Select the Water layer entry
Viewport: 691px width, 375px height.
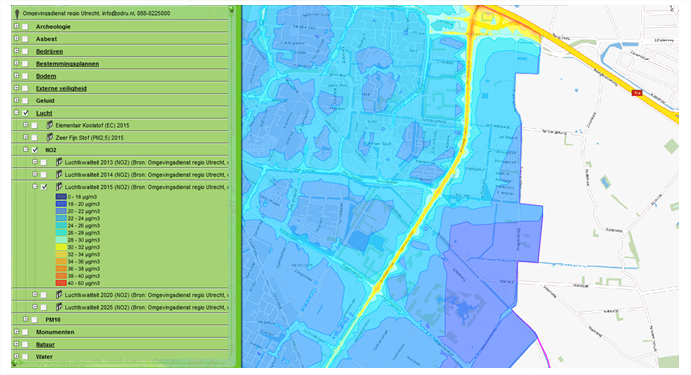[44, 356]
